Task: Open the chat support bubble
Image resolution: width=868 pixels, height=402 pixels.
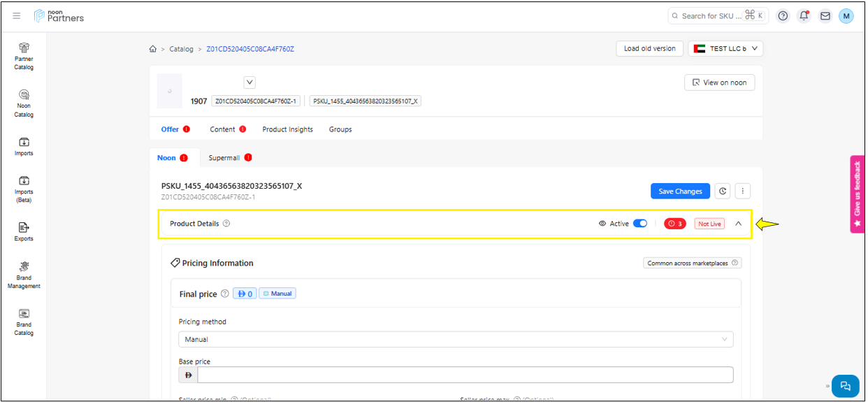Action: coord(845,386)
